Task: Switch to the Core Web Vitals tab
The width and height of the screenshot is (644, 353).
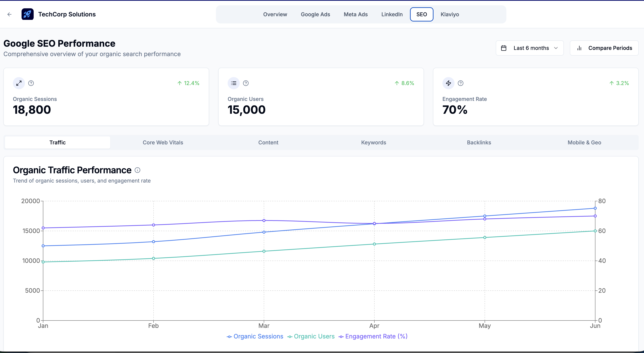Action: click(163, 142)
